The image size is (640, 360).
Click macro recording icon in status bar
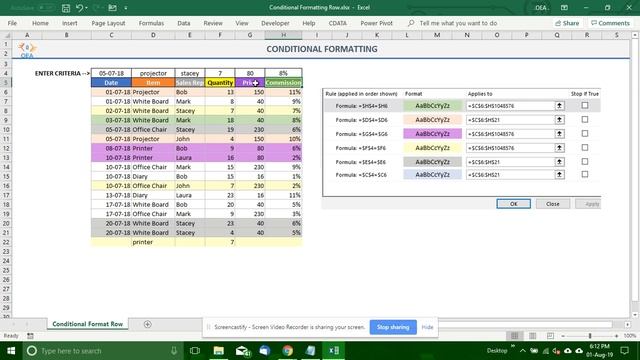click(x=30, y=336)
